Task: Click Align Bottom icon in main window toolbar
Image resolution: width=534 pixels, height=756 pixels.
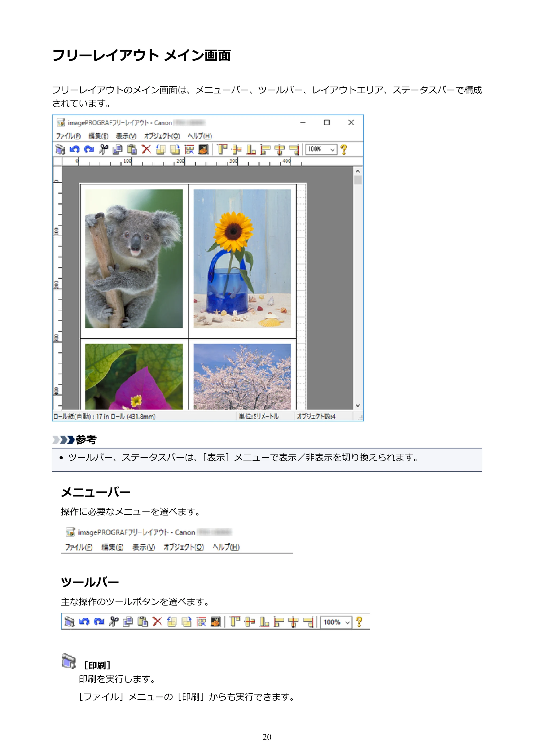Action: point(251,149)
